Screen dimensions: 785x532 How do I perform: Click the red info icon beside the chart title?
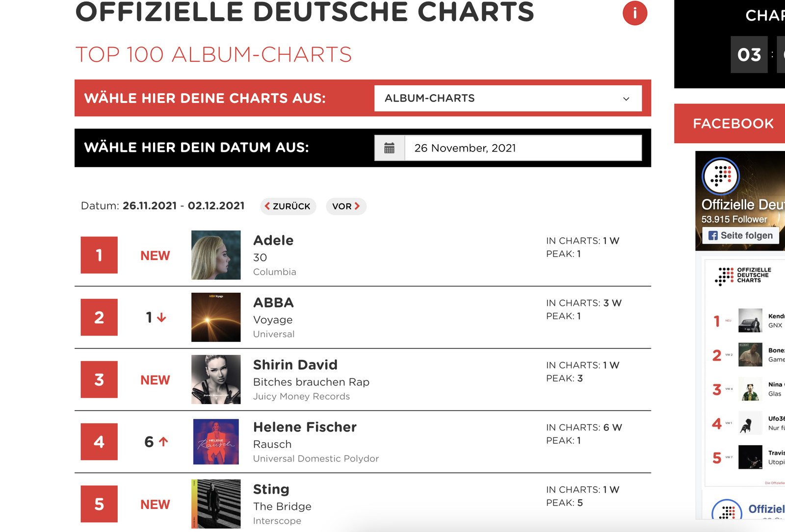pos(635,13)
